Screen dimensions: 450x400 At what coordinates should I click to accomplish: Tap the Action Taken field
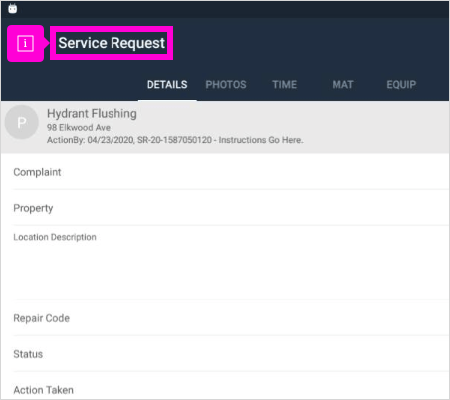(x=231, y=386)
